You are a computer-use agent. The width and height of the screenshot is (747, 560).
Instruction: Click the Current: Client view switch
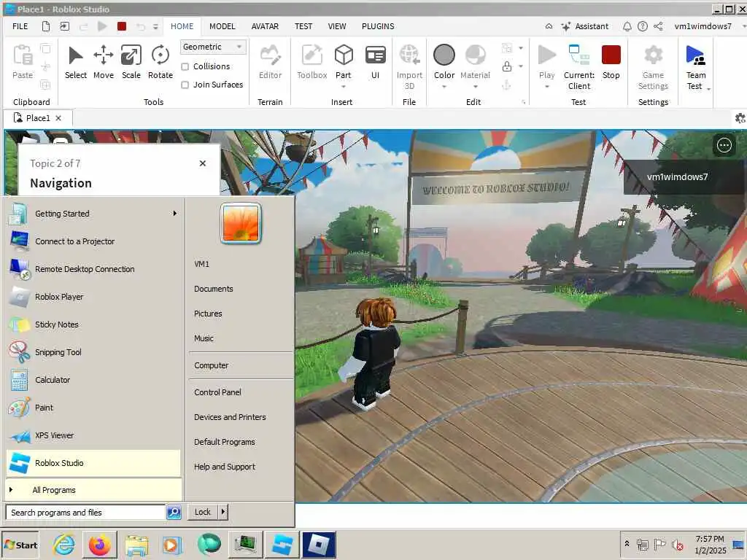click(x=578, y=66)
